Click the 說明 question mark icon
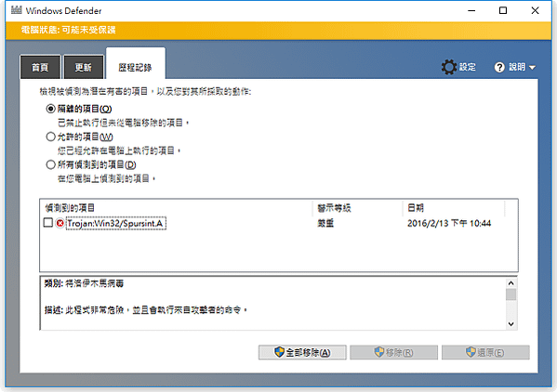This screenshot has width=557, height=392. [x=499, y=67]
